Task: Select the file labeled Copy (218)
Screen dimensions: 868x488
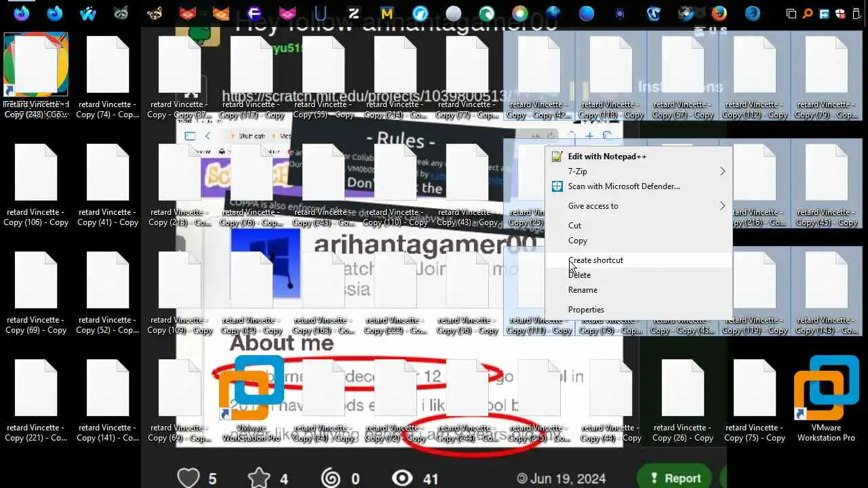Action: point(180,184)
